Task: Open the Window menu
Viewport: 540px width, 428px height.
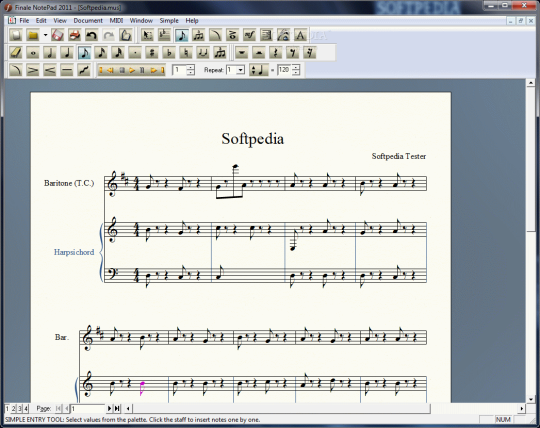Action: (141, 21)
